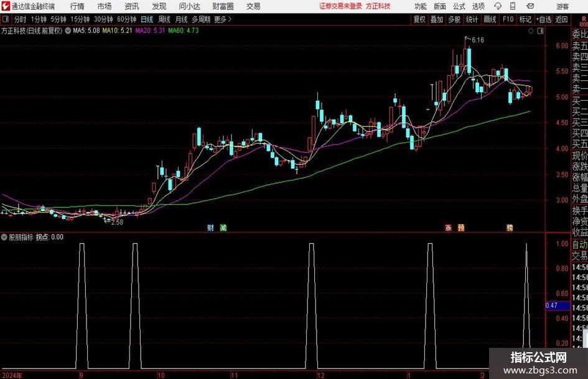
Task: Click the R 1000 icon in the side panel
Action: pyautogui.click(x=584, y=21)
